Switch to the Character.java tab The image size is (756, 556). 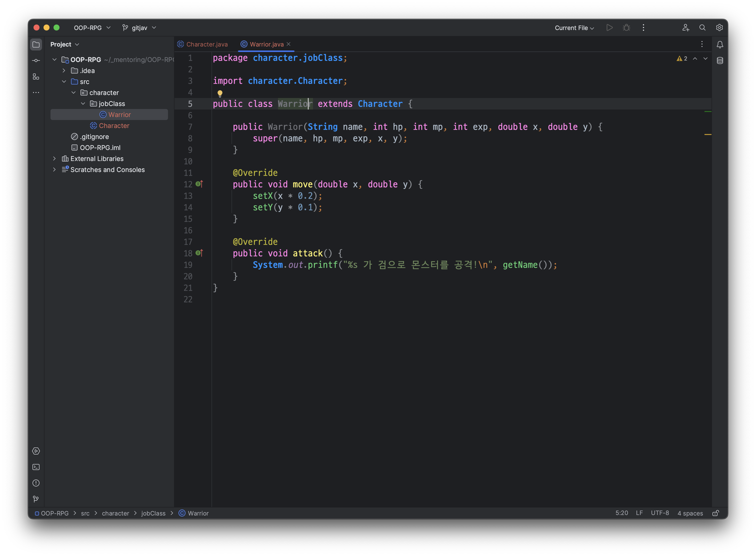click(203, 44)
